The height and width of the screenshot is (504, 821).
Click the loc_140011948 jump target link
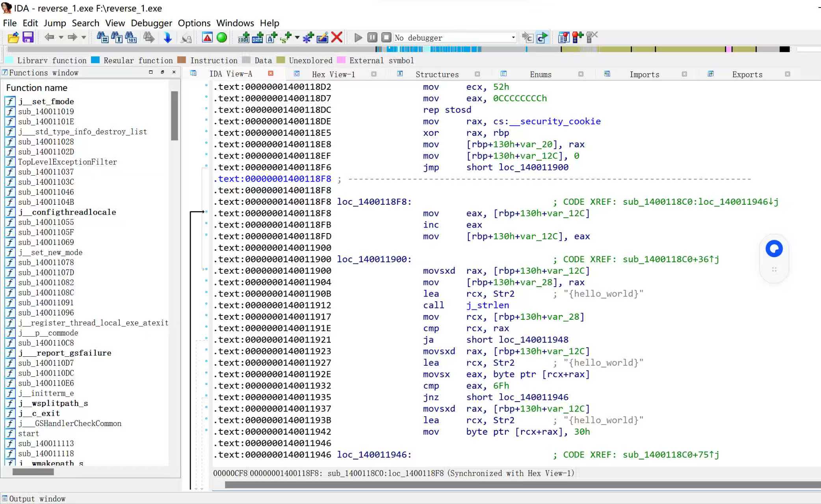click(x=533, y=340)
